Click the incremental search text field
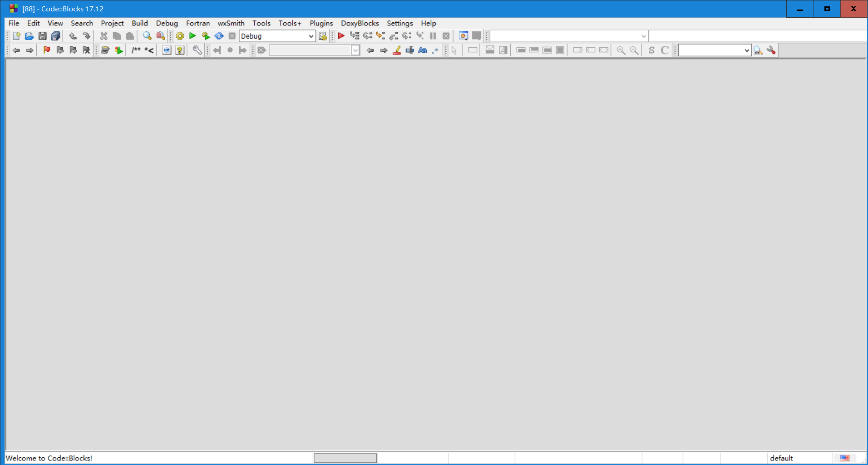The width and height of the screenshot is (868, 465). [311, 50]
